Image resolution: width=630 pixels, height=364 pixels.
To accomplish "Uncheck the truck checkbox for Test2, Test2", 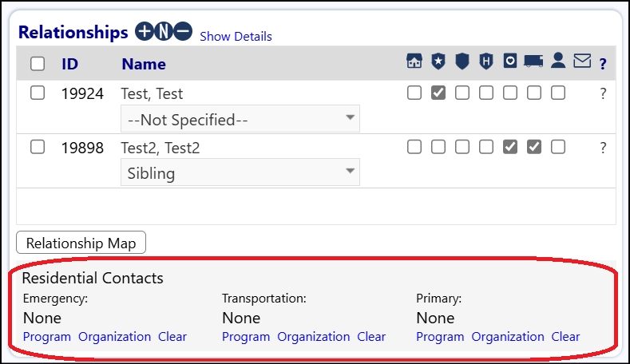I will click(534, 147).
